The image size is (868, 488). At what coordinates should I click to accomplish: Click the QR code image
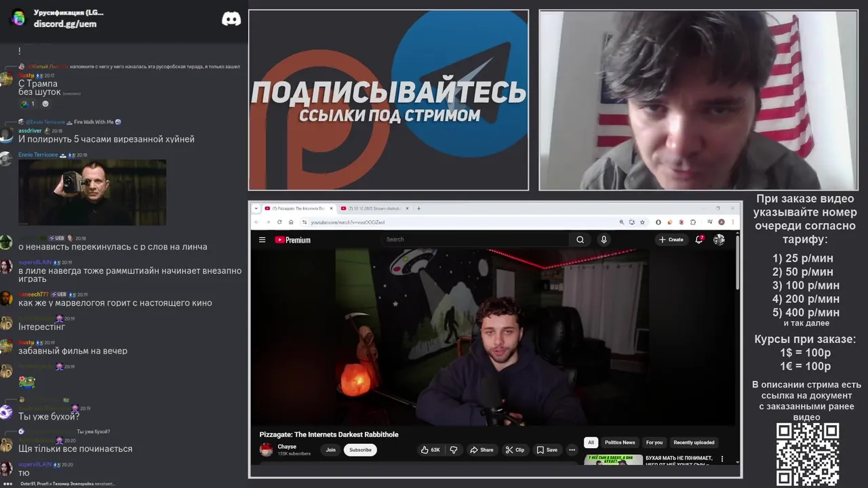[x=808, y=455]
